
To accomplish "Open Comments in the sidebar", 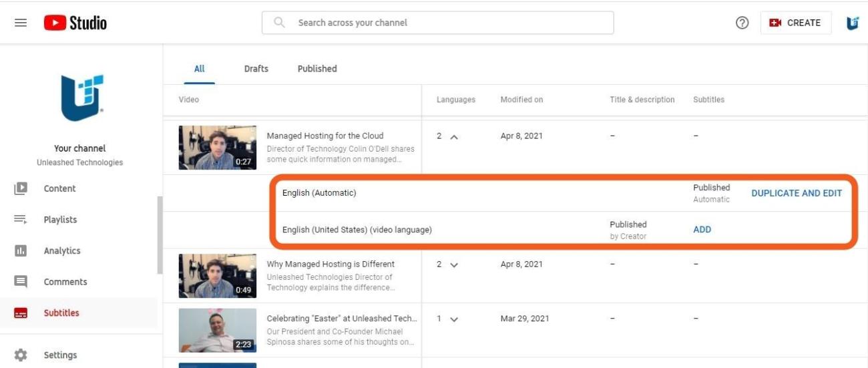I will point(65,282).
